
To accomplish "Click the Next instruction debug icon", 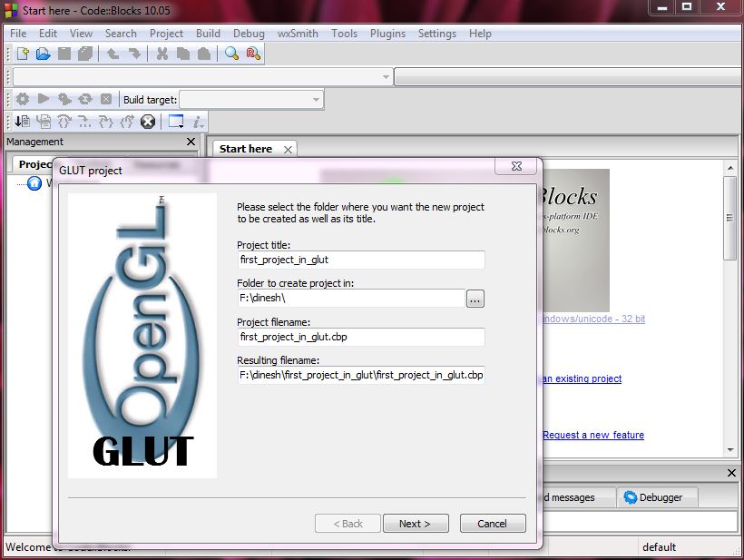I will pyautogui.click(x=85, y=122).
